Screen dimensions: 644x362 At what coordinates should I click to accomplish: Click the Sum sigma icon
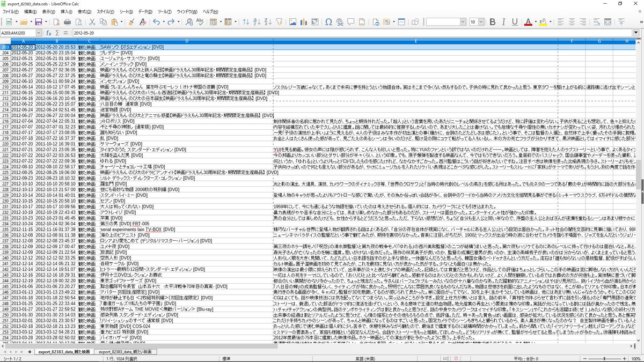coord(57,33)
